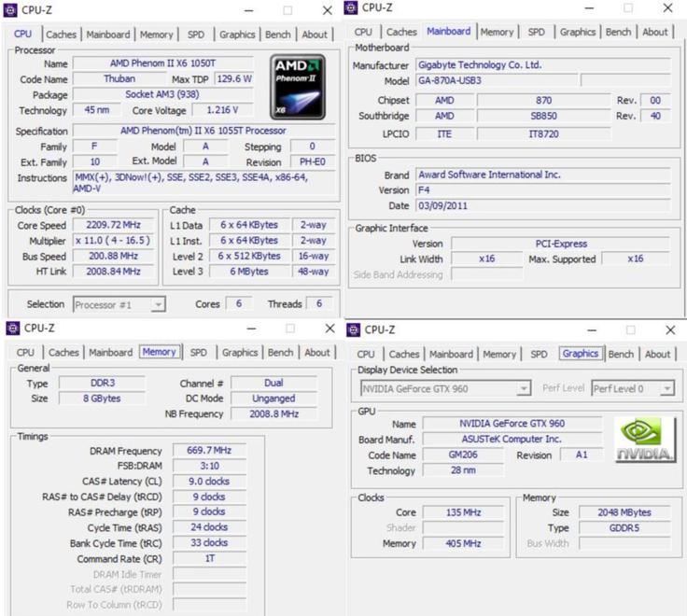Click the Level 3 cache value 6 MBytes
687x616 pixels.
(x=249, y=272)
